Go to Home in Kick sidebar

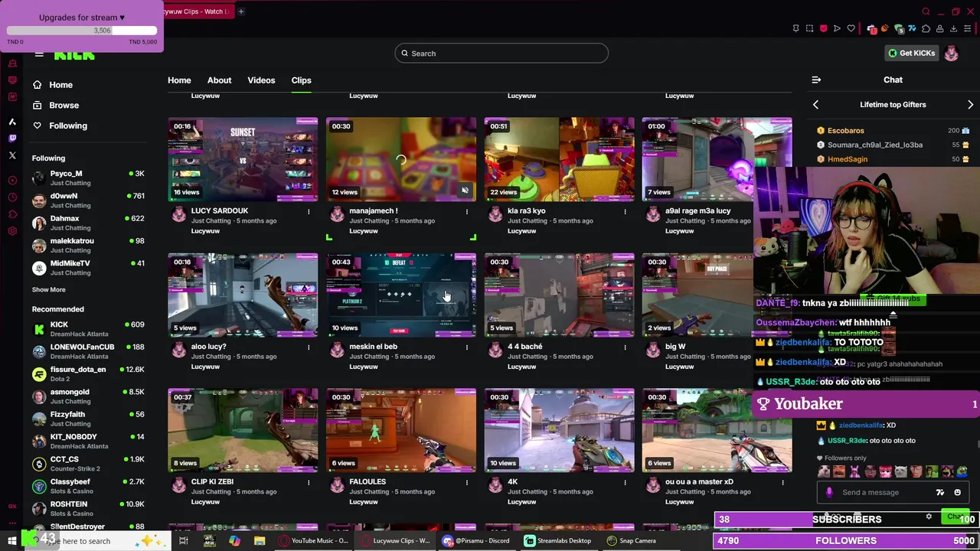[x=60, y=85]
